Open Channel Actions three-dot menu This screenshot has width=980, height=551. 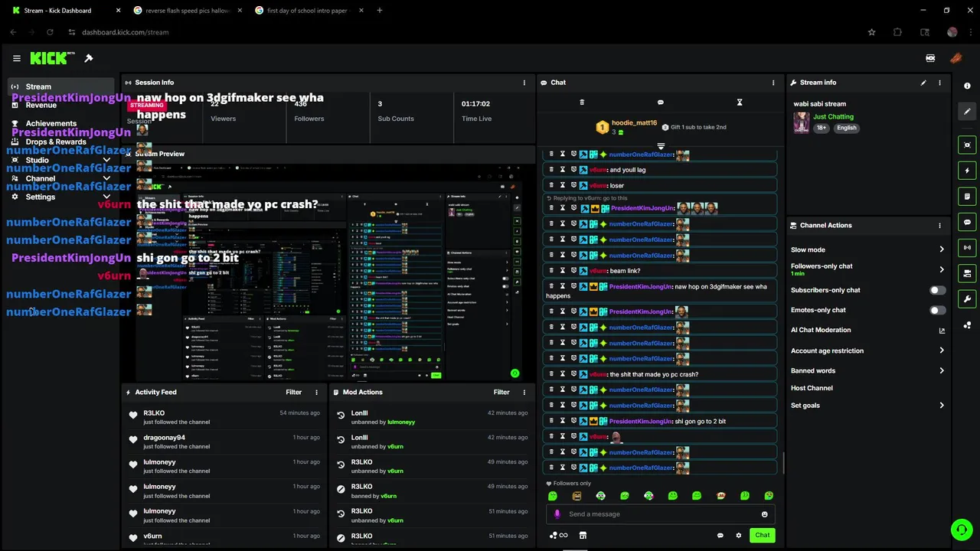point(939,226)
